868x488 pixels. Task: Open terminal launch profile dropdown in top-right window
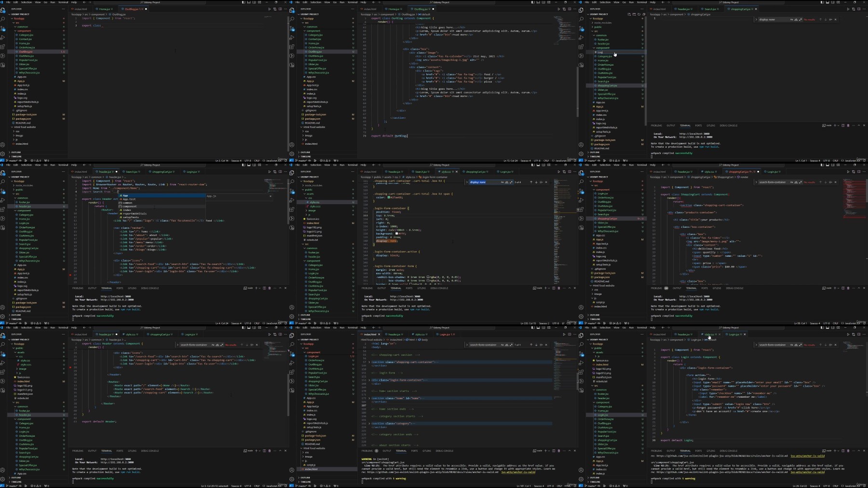point(838,125)
